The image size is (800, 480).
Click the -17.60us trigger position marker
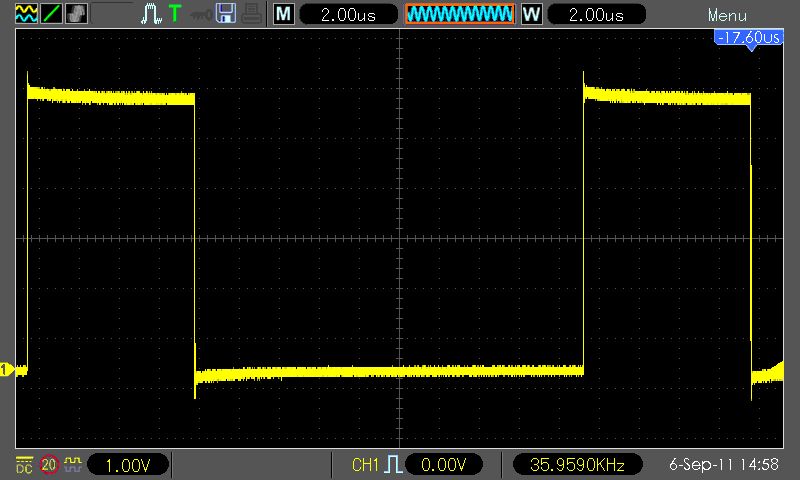pyautogui.click(x=748, y=39)
